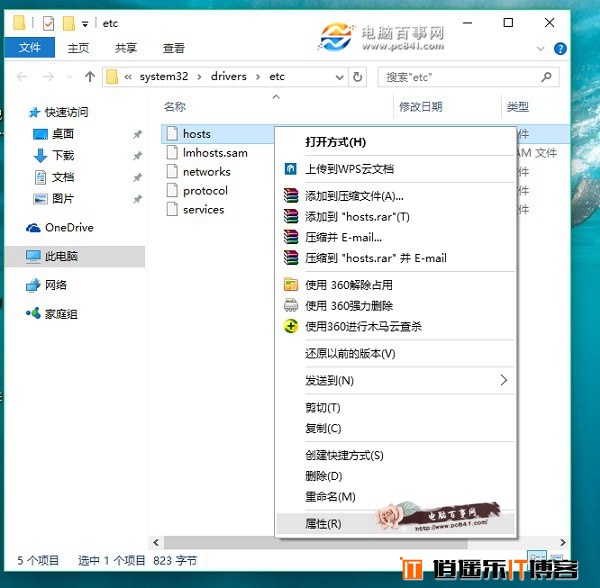Click the pin icon beside 桌面
This screenshot has width=600, height=588.
(137, 134)
